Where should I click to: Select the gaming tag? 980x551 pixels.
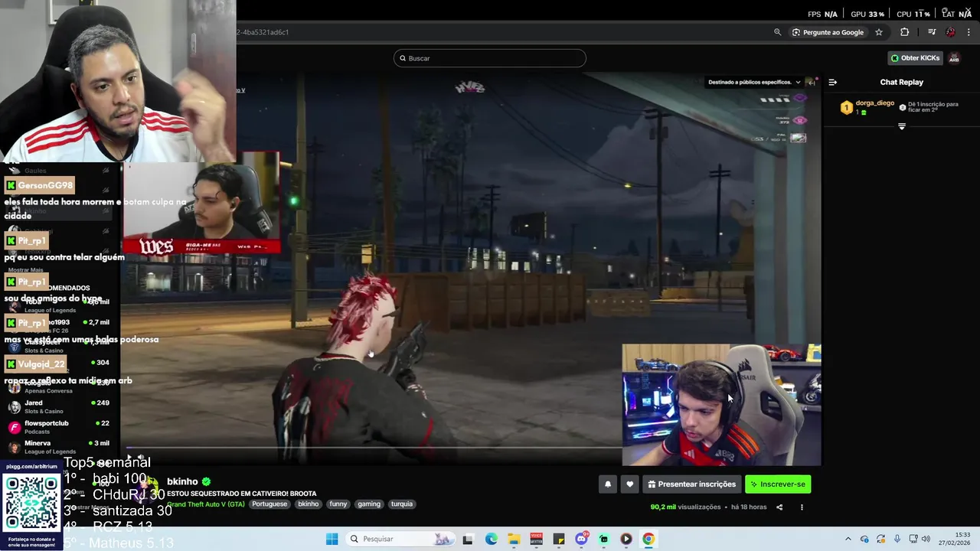[369, 504]
